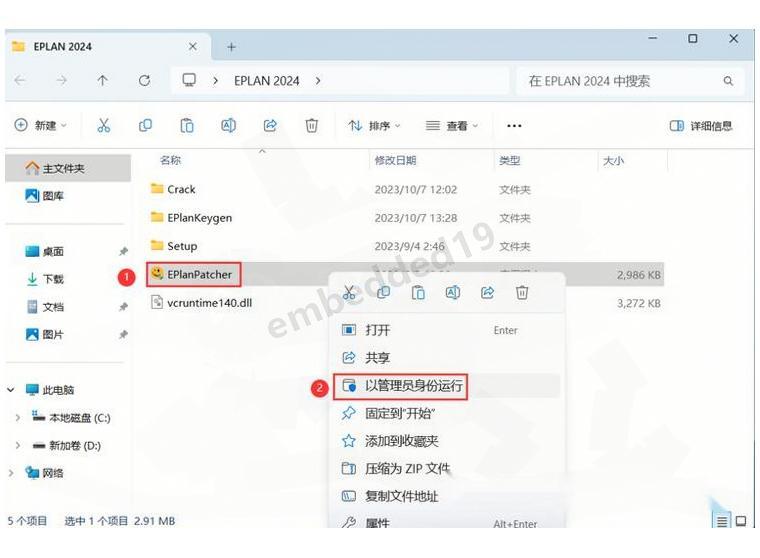Open the three-dot more options menu
This screenshot has width=760, height=558.
tap(514, 126)
